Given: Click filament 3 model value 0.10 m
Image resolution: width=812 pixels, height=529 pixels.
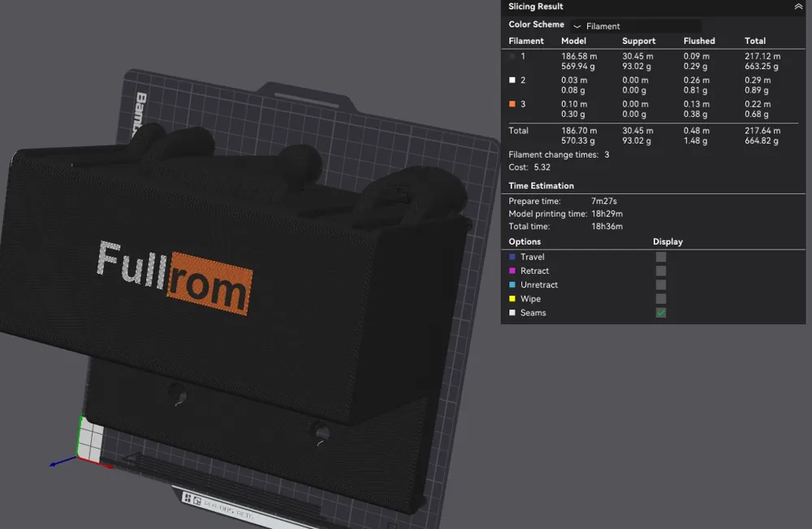Looking at the screenshot, I should [574, 104].
